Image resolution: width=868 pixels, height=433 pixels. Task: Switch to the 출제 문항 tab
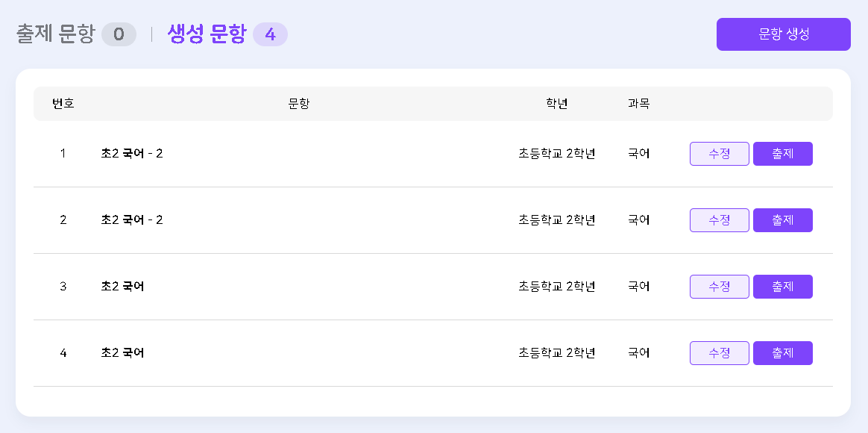point(56,34)
